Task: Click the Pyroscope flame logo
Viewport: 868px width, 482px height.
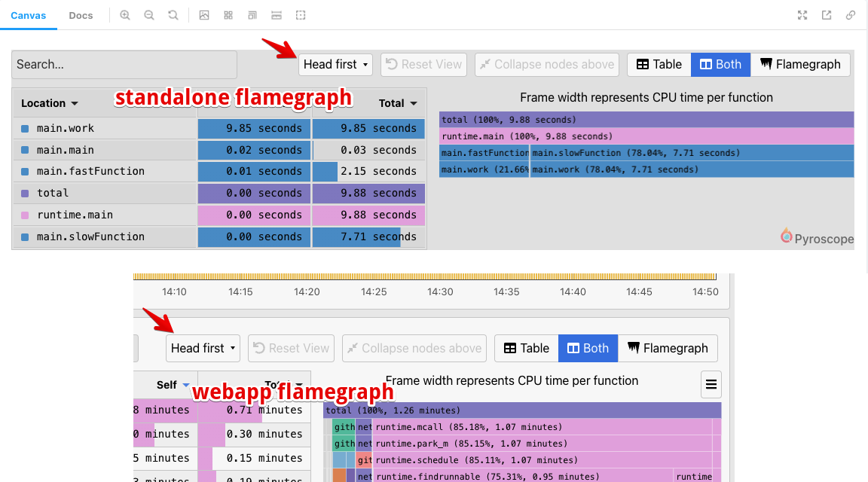Action: (786, 236)
